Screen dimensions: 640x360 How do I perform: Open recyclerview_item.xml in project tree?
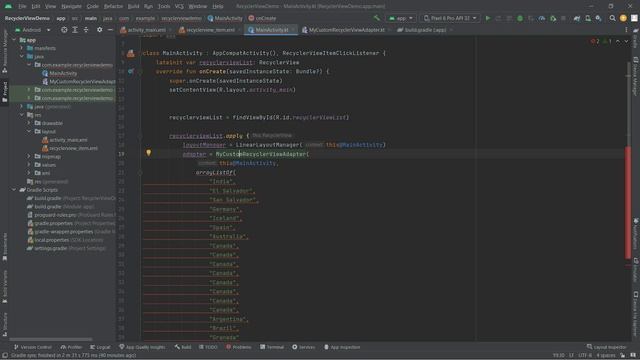coord(73,148)
